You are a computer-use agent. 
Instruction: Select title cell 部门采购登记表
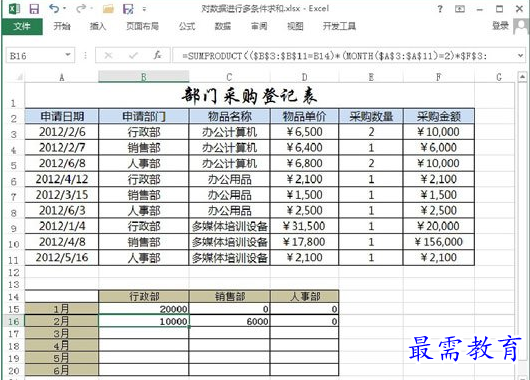pyautogui.click(x=249, y=96)
